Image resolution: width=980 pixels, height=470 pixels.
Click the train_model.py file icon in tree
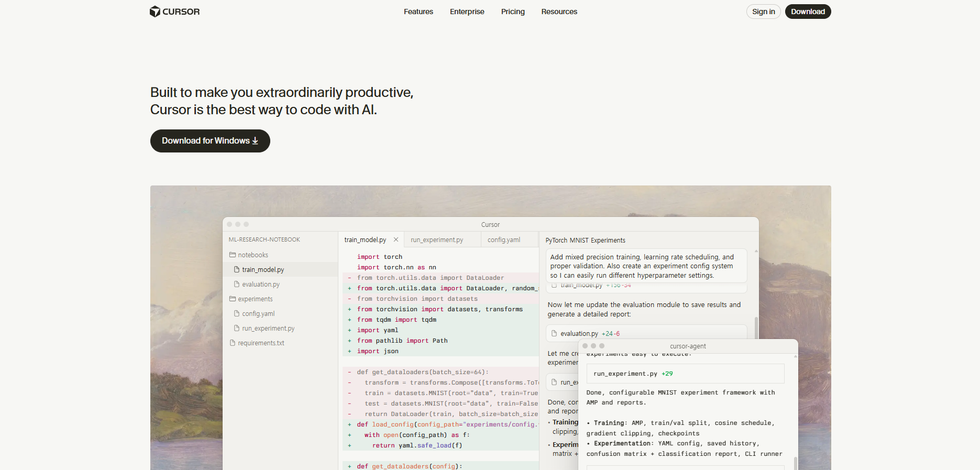(237, 269)
